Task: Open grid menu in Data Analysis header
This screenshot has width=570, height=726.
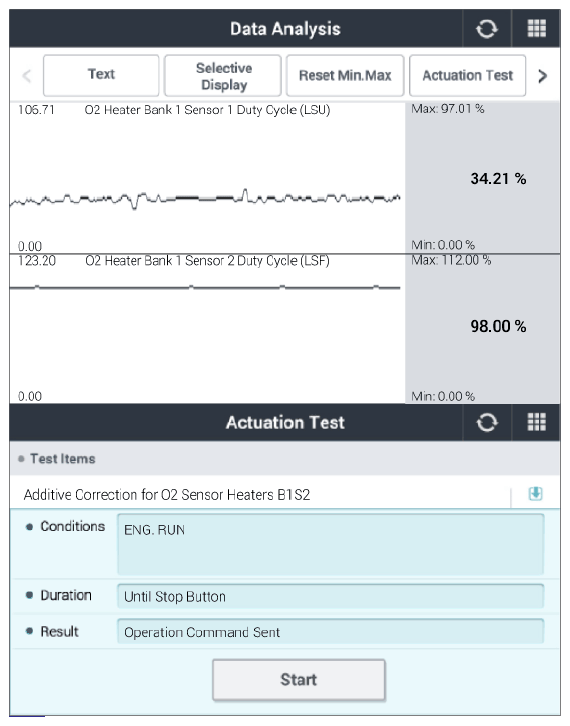Action: coord(536,29)
